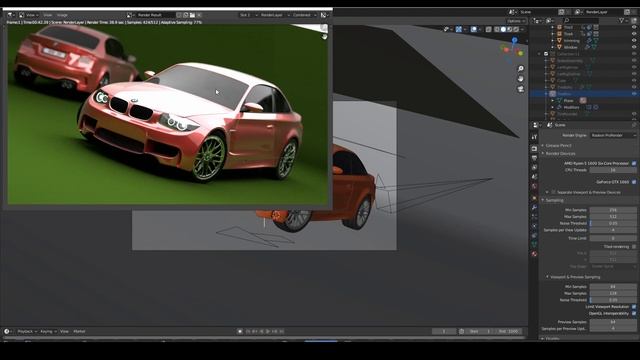Click the pink material icon beside Plane
This screenshot has width=640, height=360.
pyautogui.click(x=583, y=100)
